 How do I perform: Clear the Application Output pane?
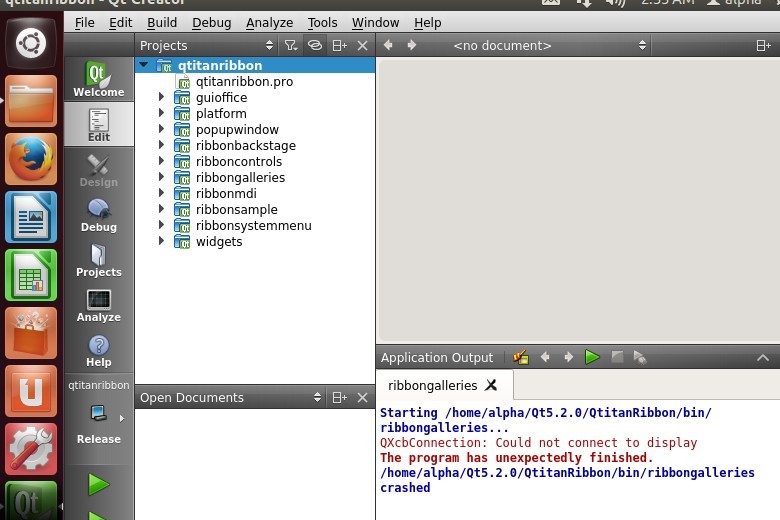(520, 357)
